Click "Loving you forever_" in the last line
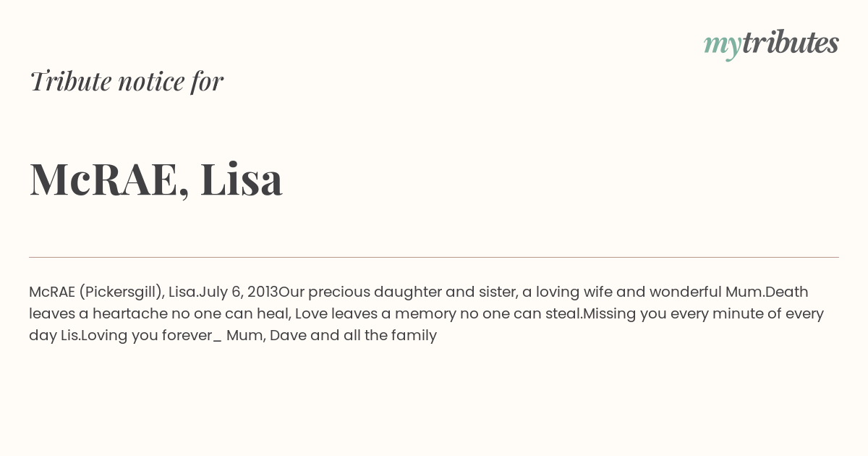The width and height of the screenshot is (868, 456). tap(151, 336)
